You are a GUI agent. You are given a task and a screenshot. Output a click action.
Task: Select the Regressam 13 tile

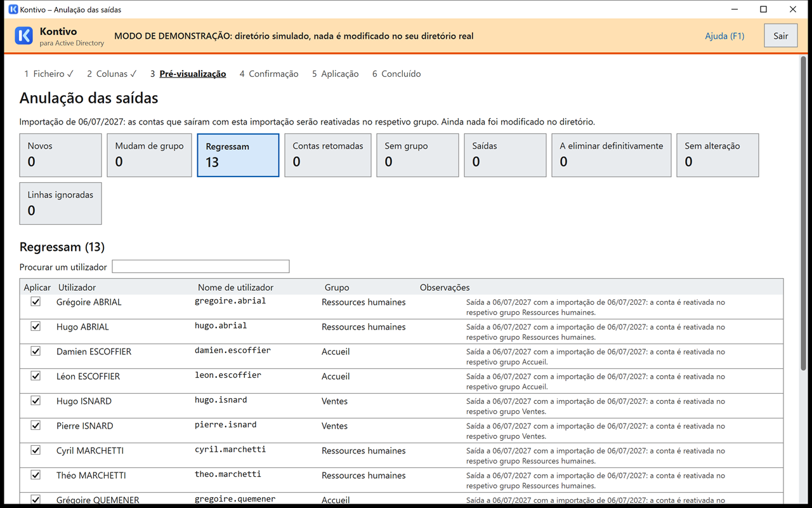click(x=238, y=155)
